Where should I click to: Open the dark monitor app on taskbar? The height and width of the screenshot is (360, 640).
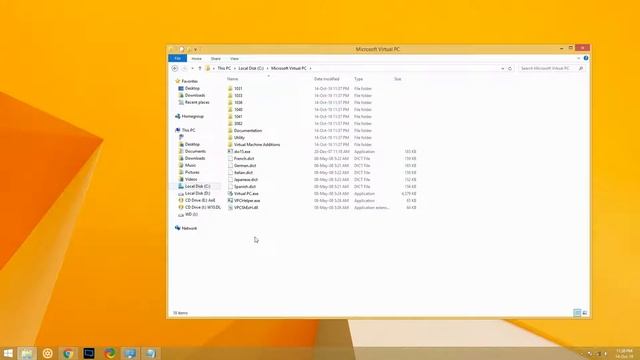[x=89, y=353]
